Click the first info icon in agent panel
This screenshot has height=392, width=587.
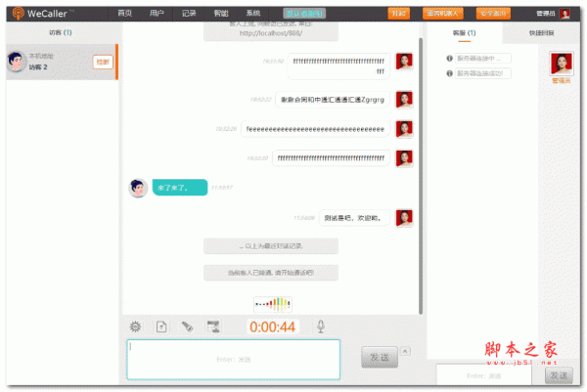tap(450, 59)
